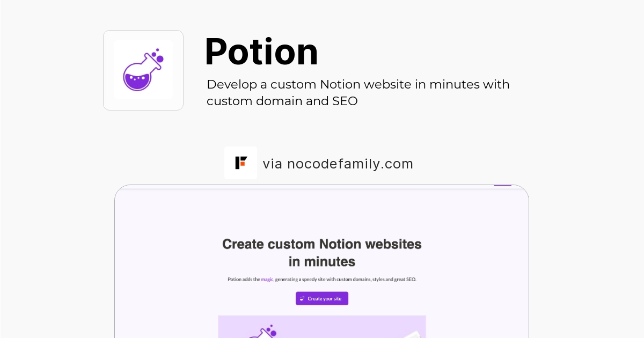This screenshot has height=338, width=644.
Task: Click the flask icon inside Create your site
Action: pos(303,299)
